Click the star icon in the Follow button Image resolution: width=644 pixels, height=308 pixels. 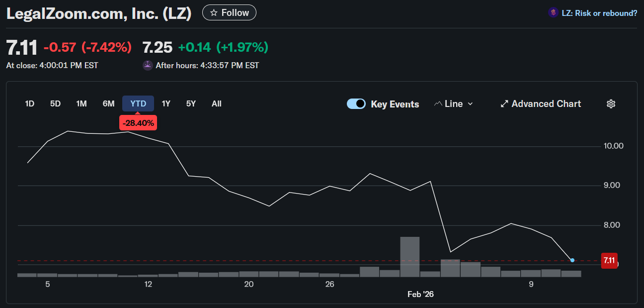(x=213, y=12)
